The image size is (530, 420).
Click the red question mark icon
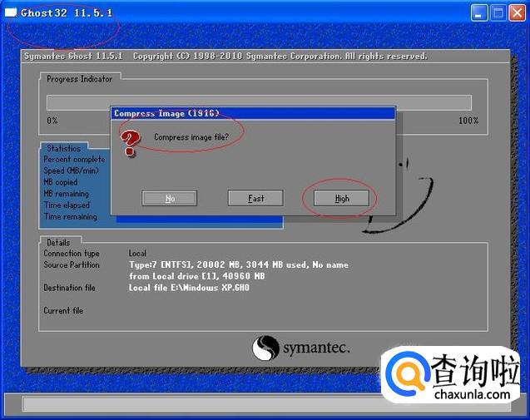pos(130,143)
